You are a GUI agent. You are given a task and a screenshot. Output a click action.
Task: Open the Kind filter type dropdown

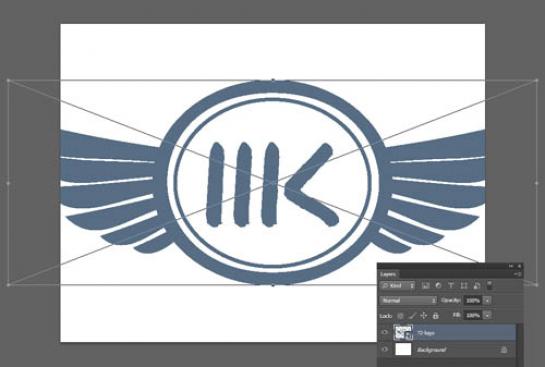click(x=398, y=286)
